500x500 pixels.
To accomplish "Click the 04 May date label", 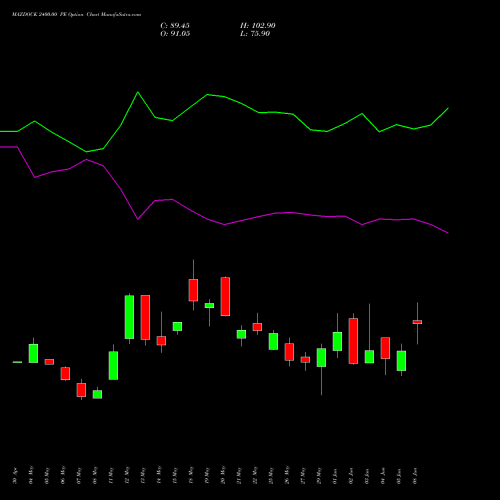I will (31, 475).
